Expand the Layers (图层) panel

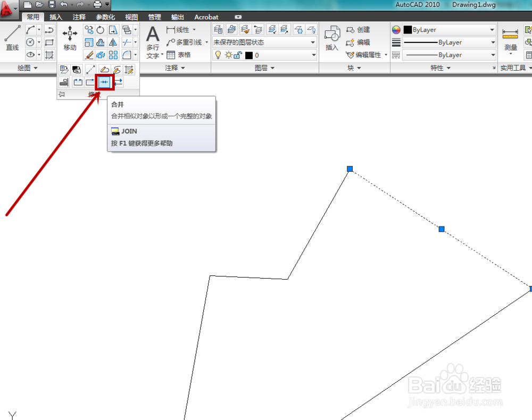tap(264, 68)
